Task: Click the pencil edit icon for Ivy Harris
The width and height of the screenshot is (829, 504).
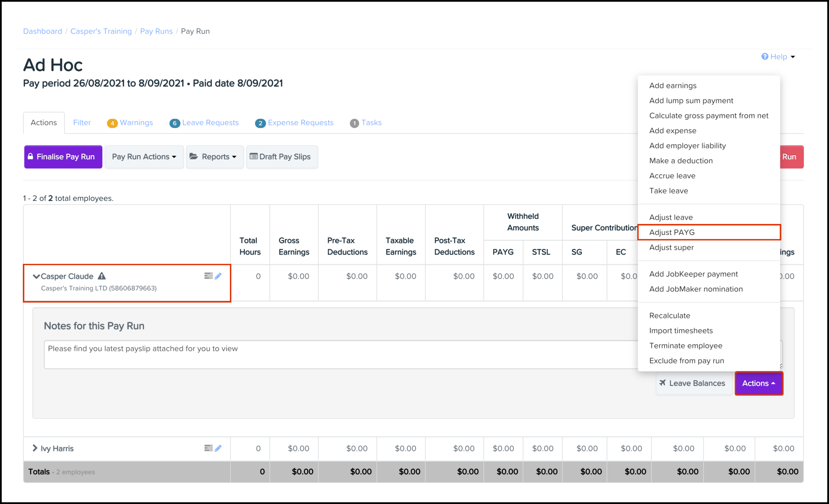Action: tap(218, 448)
